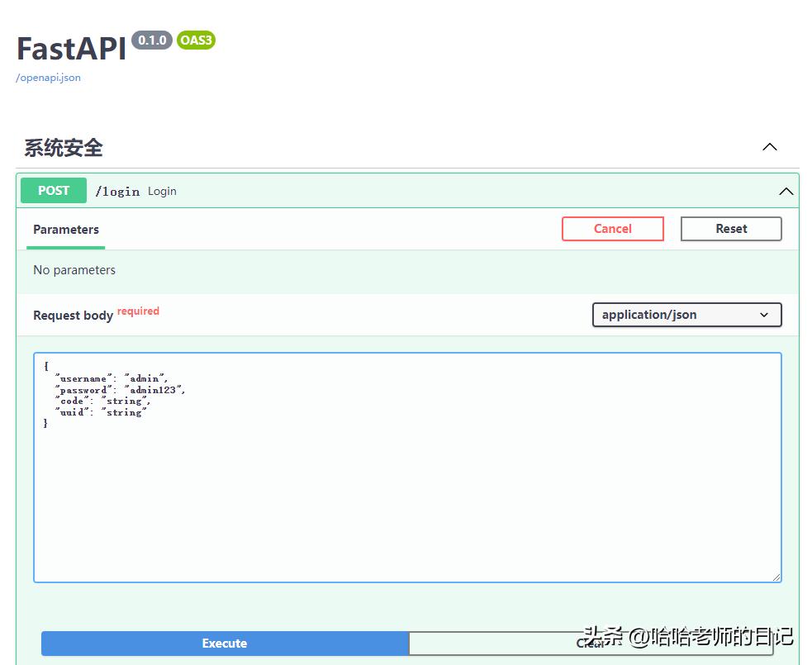Click the 0.1.0 version badge
This screenshot has height=665, width=812.
point(152,40)
